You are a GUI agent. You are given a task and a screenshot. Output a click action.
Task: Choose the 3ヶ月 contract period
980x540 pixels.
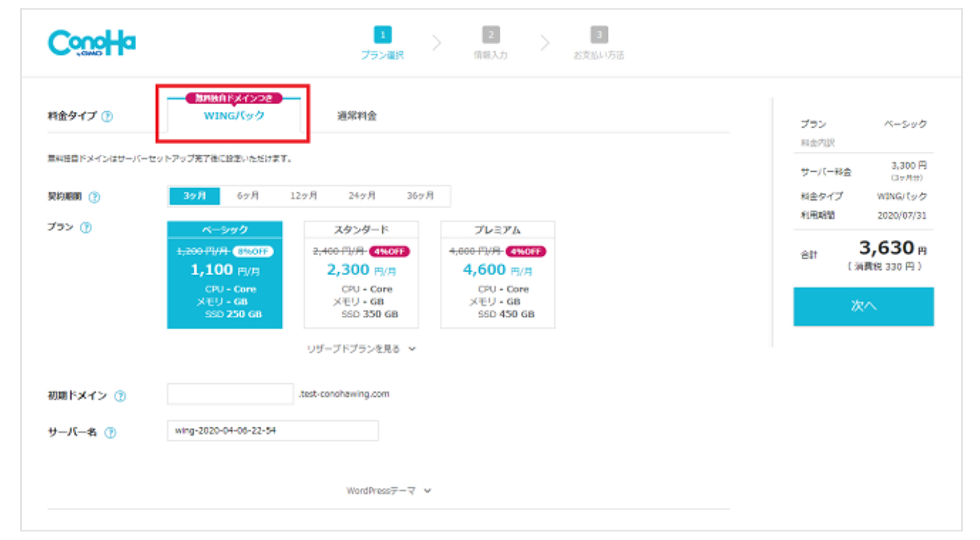[194, 196]
